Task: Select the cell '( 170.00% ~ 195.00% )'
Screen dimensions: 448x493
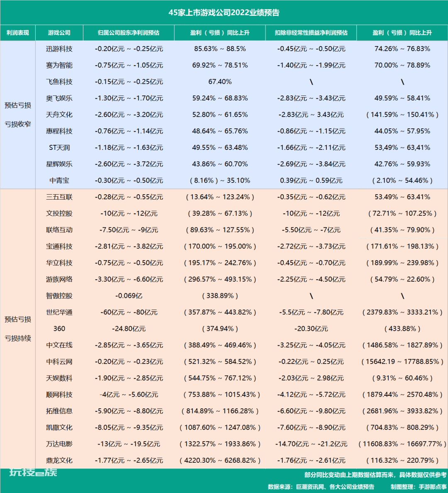Action: pyautogui.click(x=220, y=247)
